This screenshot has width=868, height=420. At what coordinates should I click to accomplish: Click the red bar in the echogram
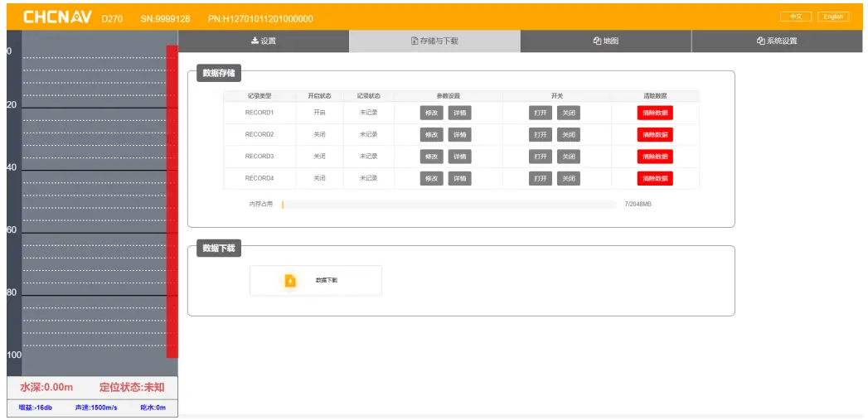point(172,201)
